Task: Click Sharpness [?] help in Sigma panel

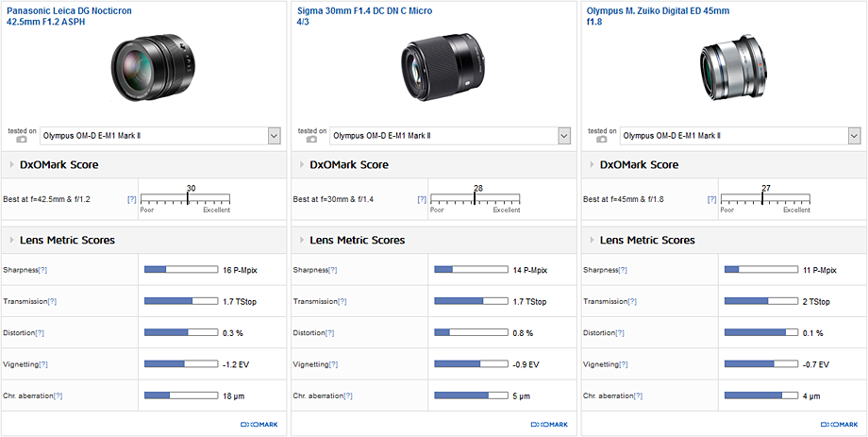Action: (x=333, y=270)
